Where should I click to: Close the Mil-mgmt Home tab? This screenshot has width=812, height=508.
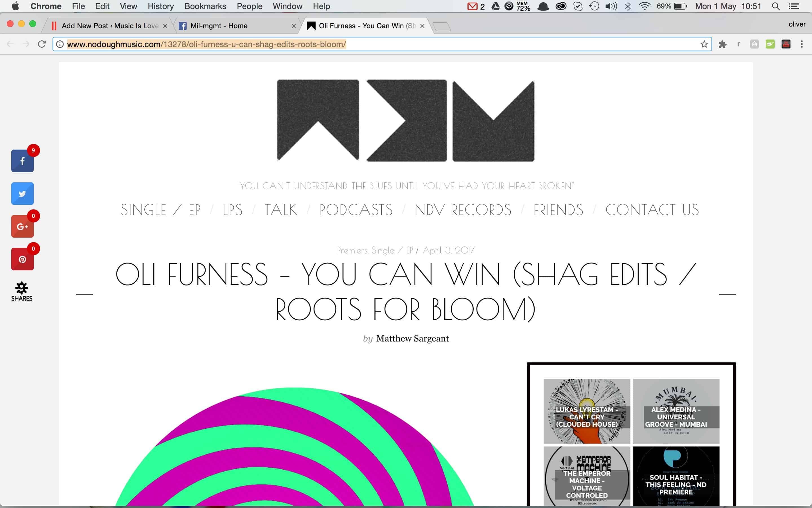pos(294,26)
